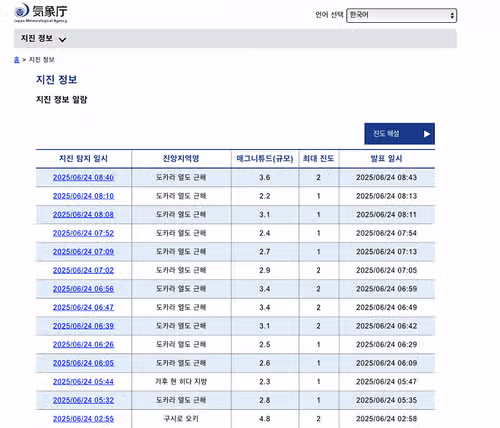Screen dimensions: 500x428
Task: Open the 2025/06/24 08:10 earthquake entry
Action: 83,196
